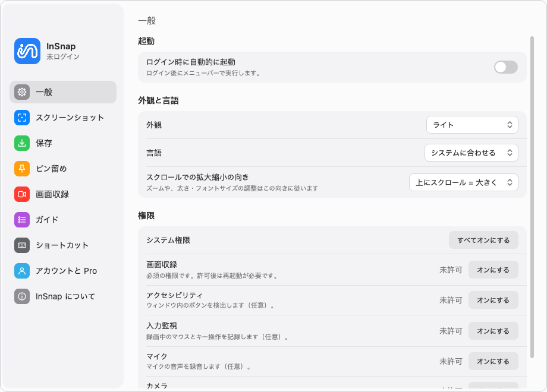547x392 pixels.
Task: Click オンにする for 画面収録 permission
Action: point(493,270)
